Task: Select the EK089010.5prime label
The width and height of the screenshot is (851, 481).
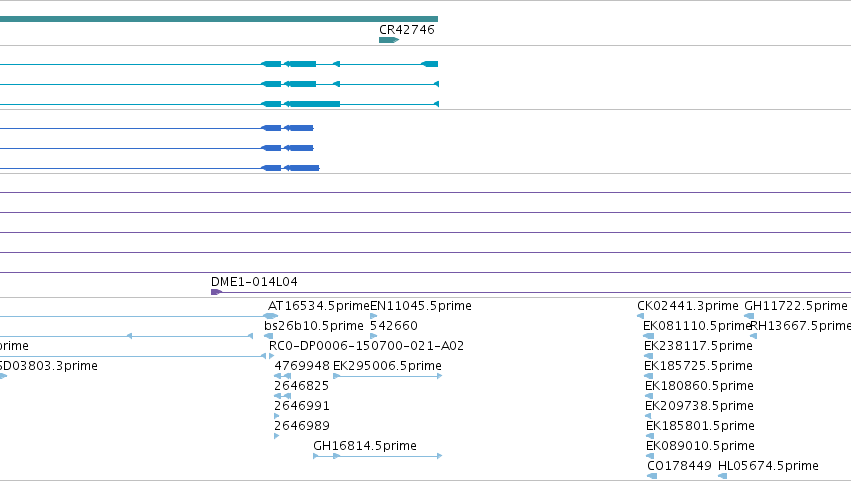Action: point(700,446)
